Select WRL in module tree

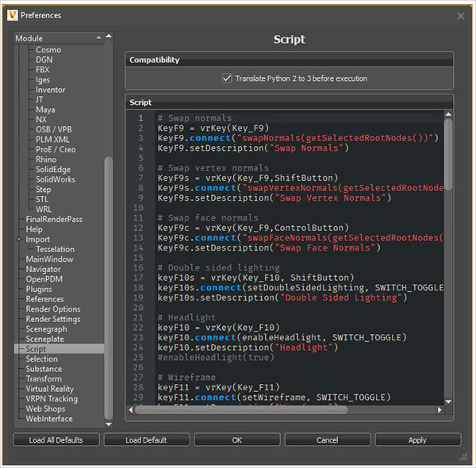[x=44, y=209]
